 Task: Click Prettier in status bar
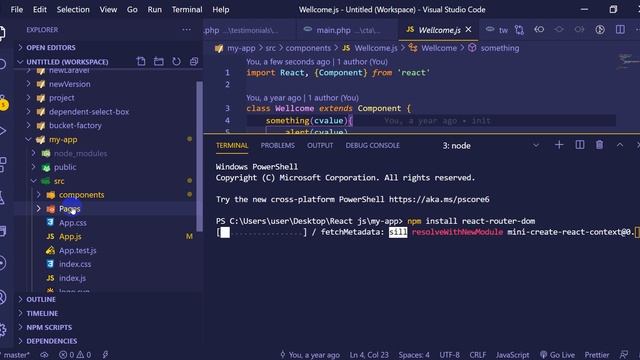[x=597, y=355]
